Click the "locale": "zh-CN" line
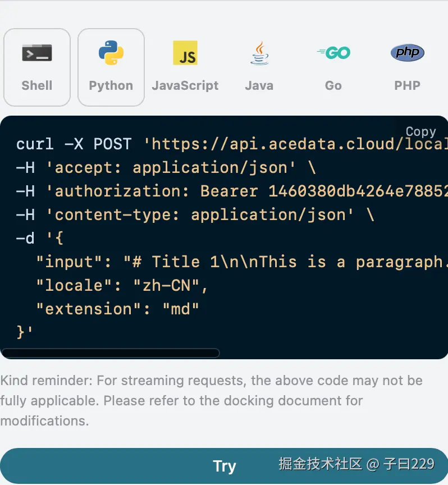Viewport: 448px width, 485px height. (x=122, y=286)
